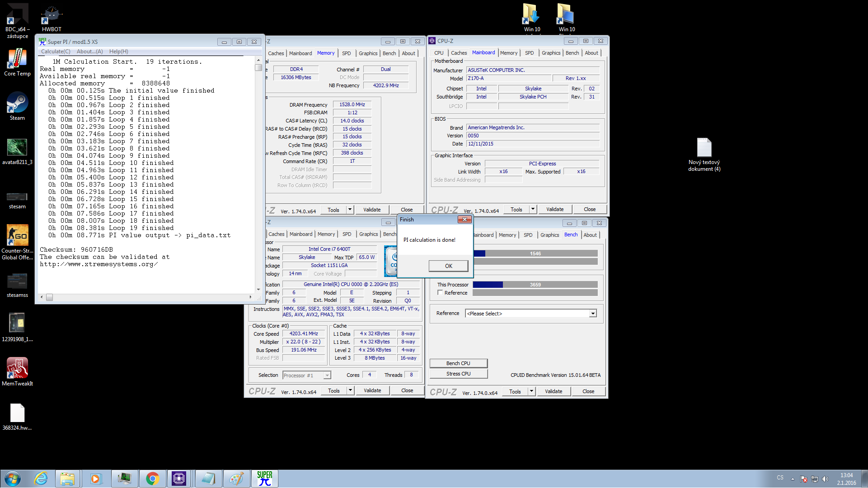Click the Super PI horizontal scrollbar thumb

tap(49, 297)
